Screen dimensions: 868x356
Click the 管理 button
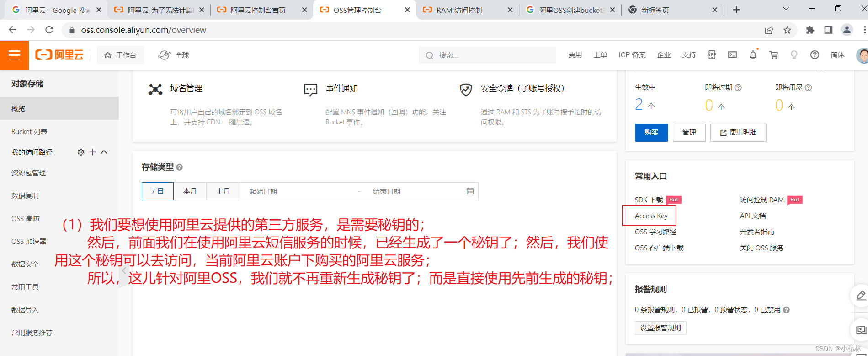point(689,133)
